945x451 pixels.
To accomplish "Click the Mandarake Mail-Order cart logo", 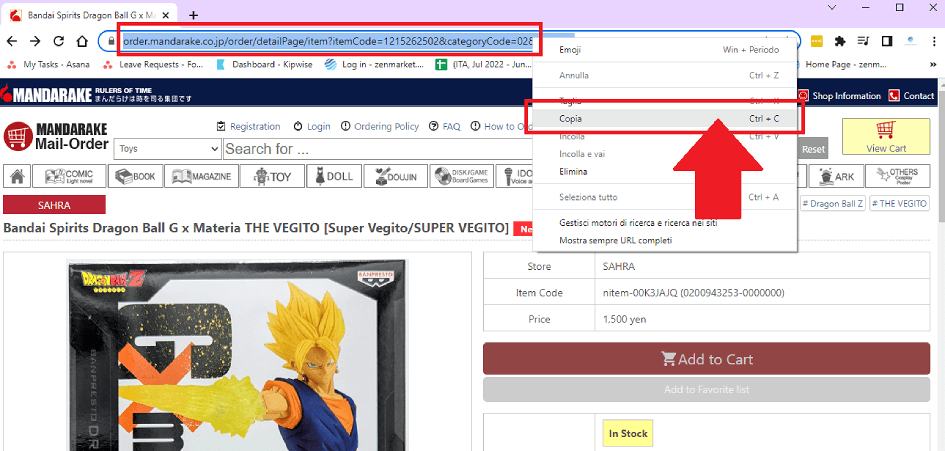I will (55, 136).
